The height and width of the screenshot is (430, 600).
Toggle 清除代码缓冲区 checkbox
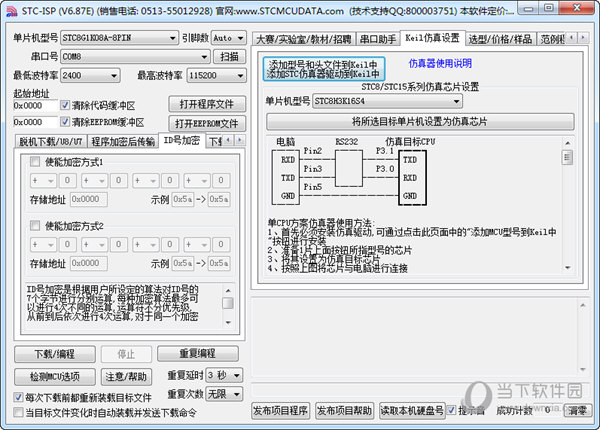(67, 105)
